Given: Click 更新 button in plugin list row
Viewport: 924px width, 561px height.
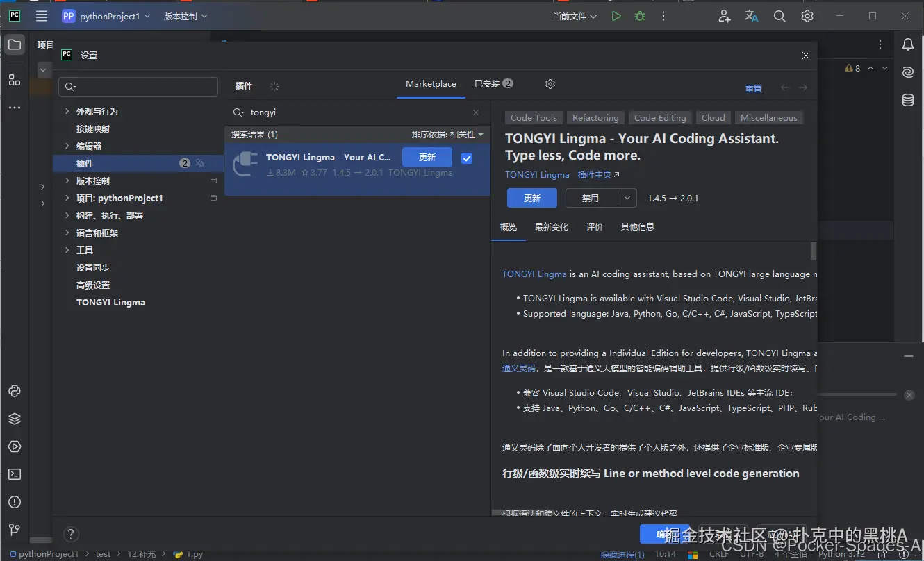Looking at the screenshot, I should 427,157.
